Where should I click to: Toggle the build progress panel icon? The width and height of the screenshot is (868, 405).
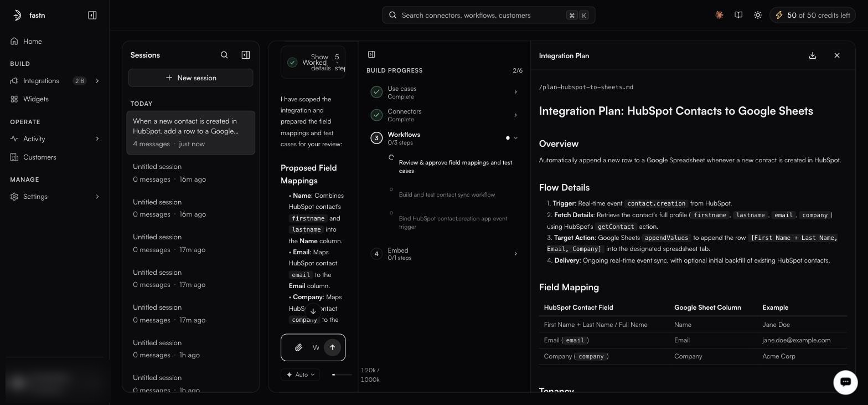(x=371, y=54)
